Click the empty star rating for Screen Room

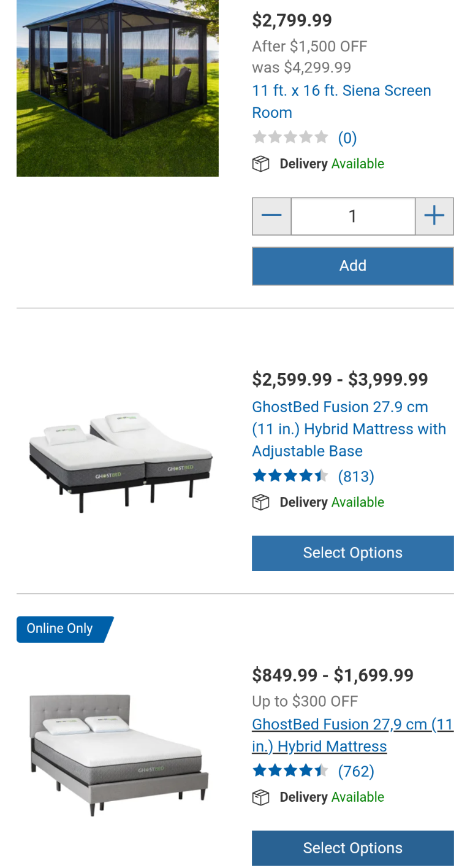pyautogui.click(x=290, y=137)
